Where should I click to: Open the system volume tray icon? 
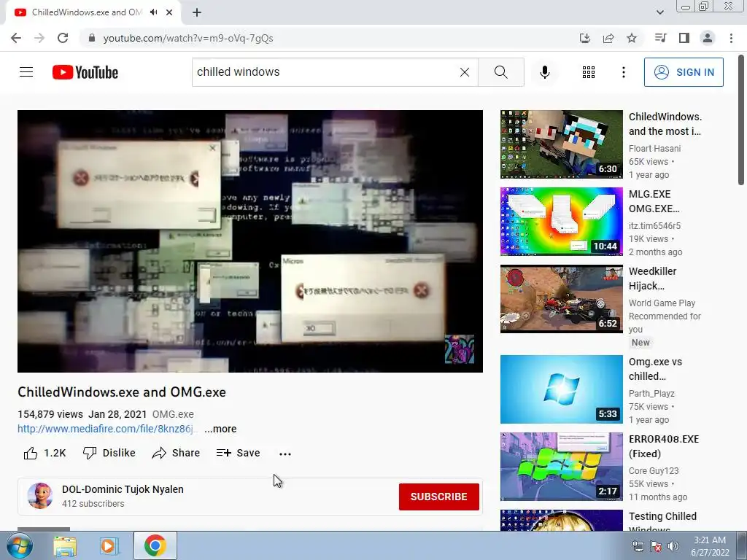pyautogui.click(x=673, y=546)
